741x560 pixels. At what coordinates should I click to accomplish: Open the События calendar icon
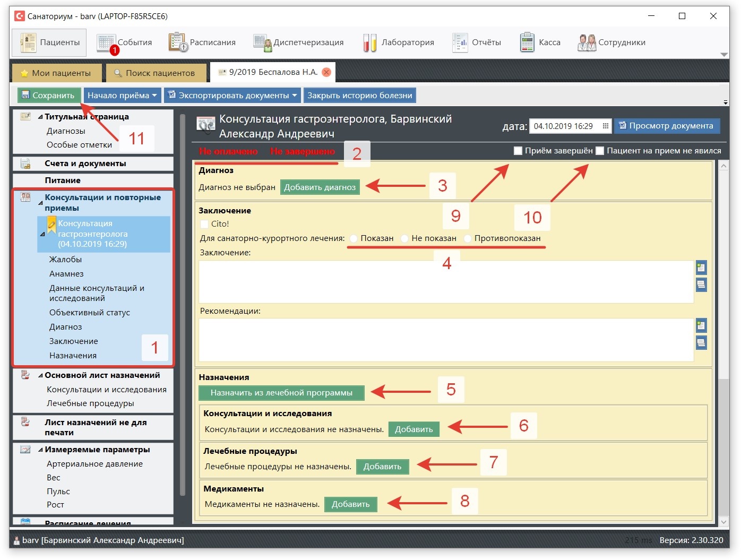[x=106, y=42]
